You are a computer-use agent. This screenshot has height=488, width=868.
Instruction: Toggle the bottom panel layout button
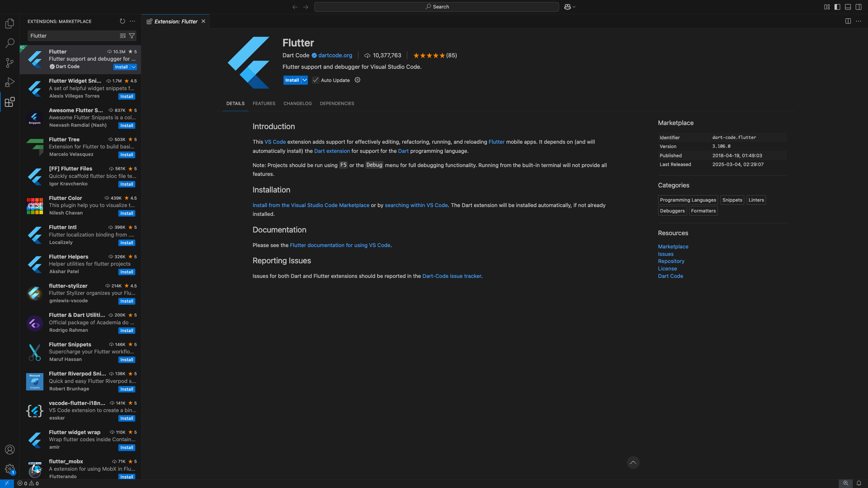tap(848, 7)
